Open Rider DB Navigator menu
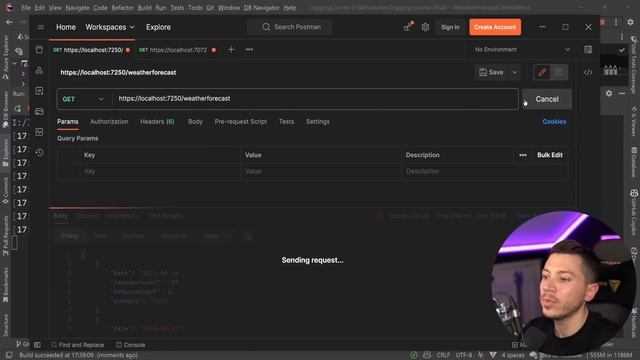This screenshot has height=360, width=640. coord(261,8)
